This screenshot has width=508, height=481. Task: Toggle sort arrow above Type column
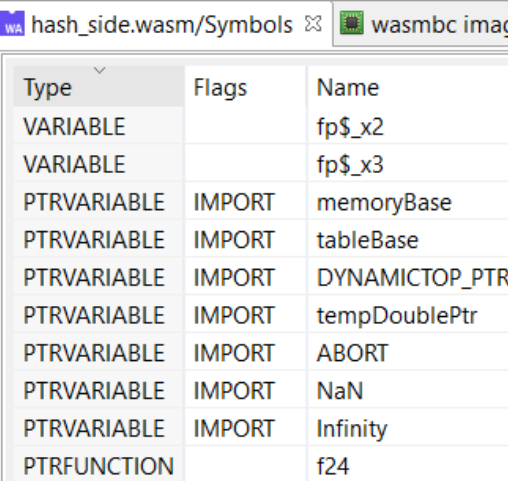click(x=99, y=70)
